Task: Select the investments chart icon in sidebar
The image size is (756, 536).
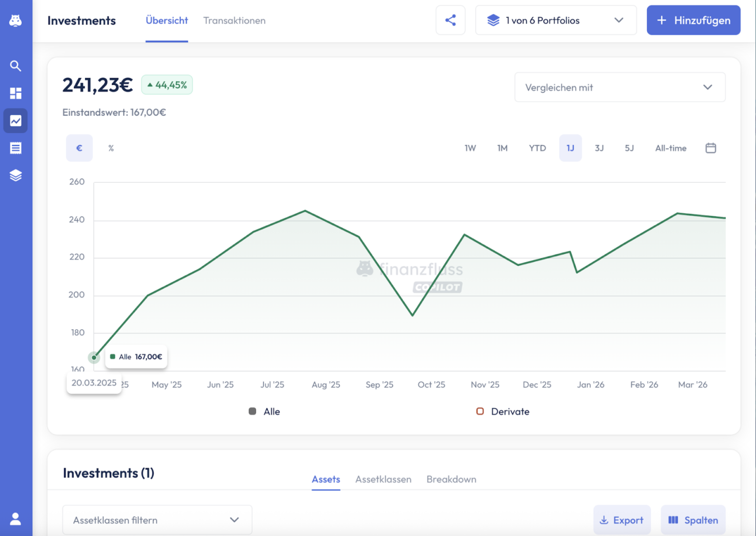Action: pyautogui.click(x=15, y=121)
